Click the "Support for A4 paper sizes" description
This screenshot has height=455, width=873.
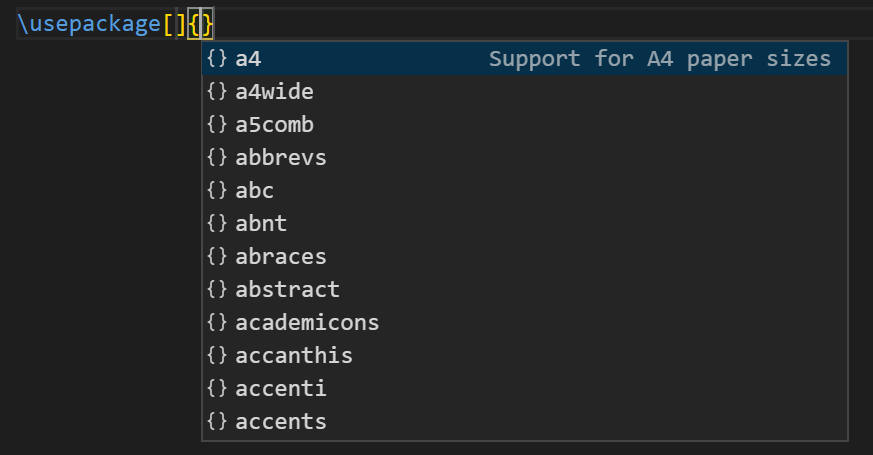(x=659, y=59)
